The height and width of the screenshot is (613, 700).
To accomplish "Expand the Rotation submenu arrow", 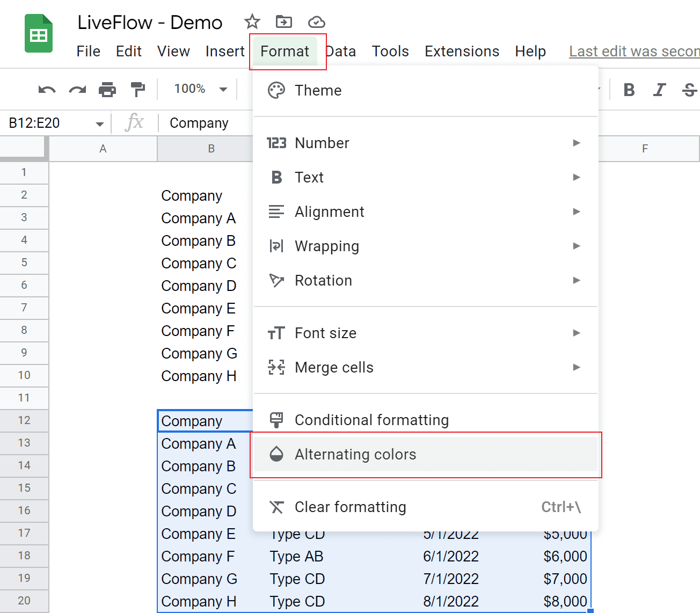I will [x=577, y=280].
